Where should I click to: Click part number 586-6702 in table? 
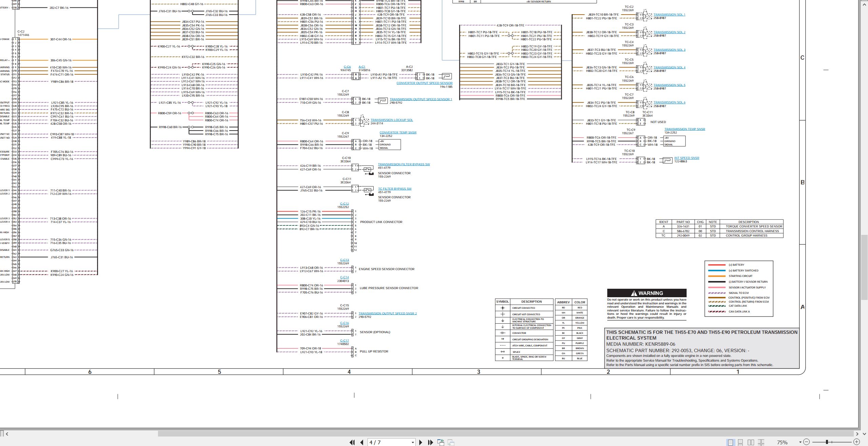click(x=683, y=231)
